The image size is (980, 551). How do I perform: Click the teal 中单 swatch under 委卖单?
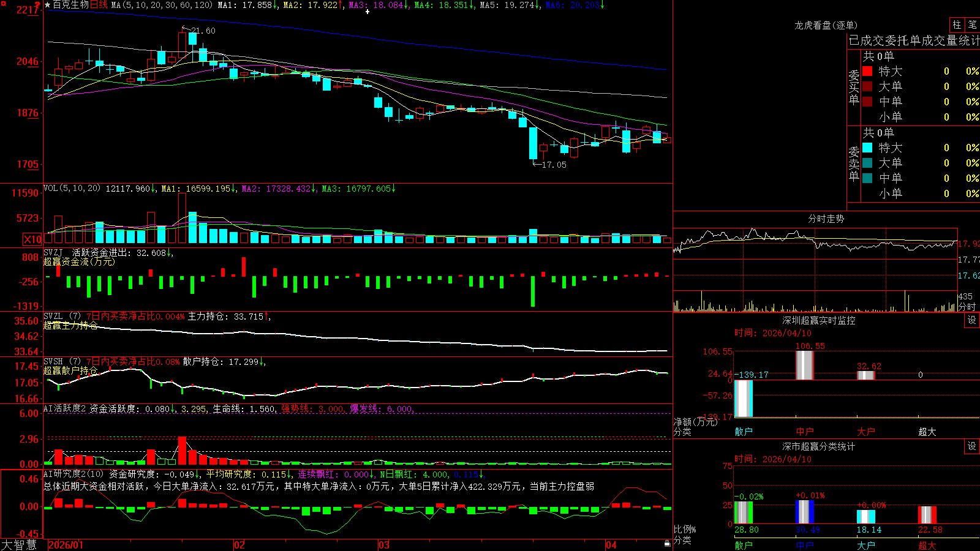tap(867, 178)
